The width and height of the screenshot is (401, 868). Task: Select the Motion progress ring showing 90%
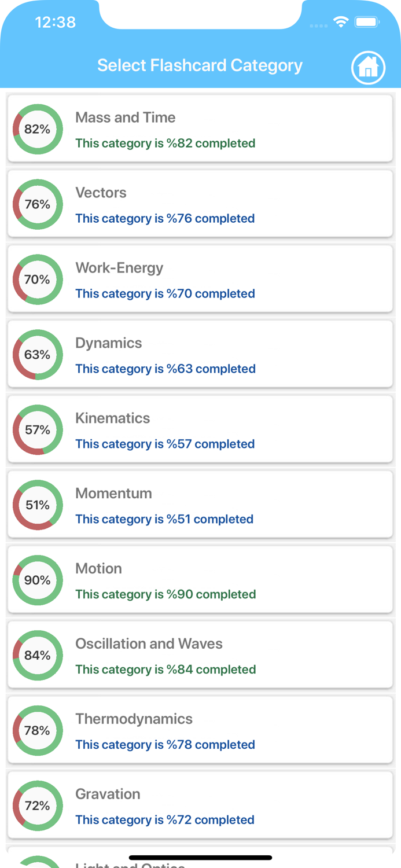pyautogui.click(x=38, y=580)
